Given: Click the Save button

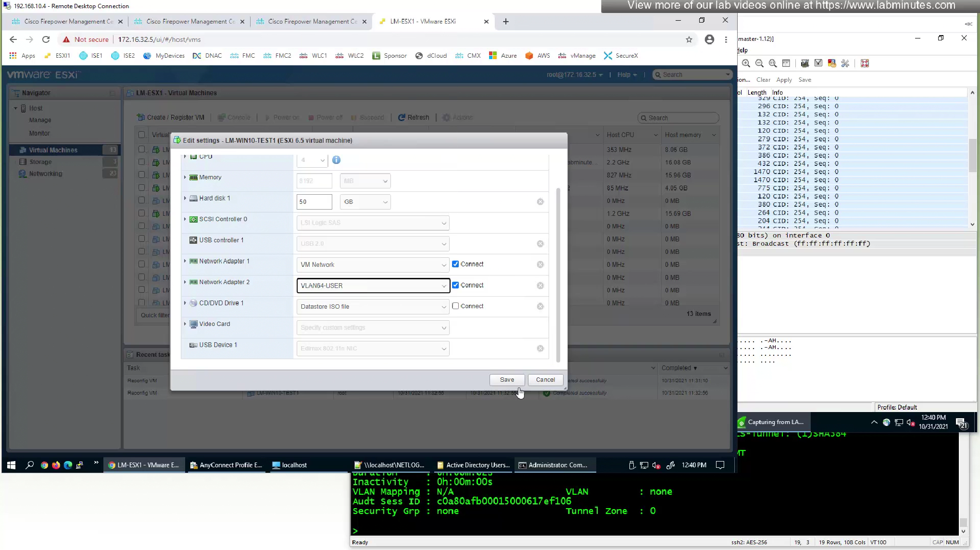Looking at the screenshot, I should tap(506, 380).
